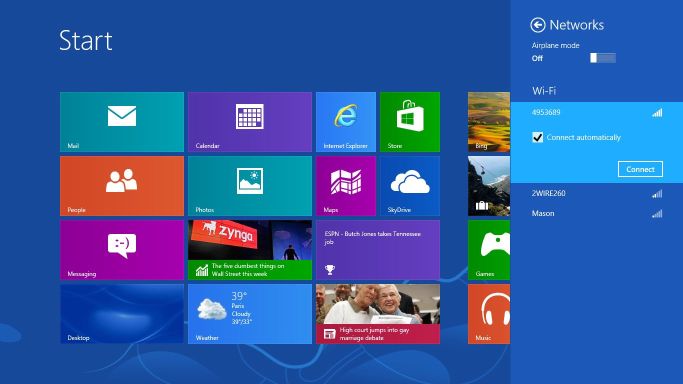Image resolution: width=683 pixels, height=384 pixels.
Task: Click the Start heading text
Action: coord(86,41)
